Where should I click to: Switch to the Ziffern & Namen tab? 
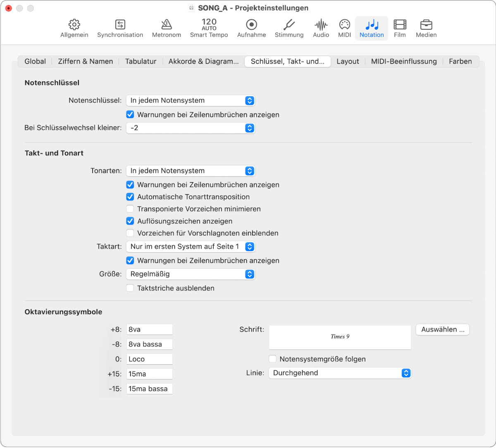86,62
